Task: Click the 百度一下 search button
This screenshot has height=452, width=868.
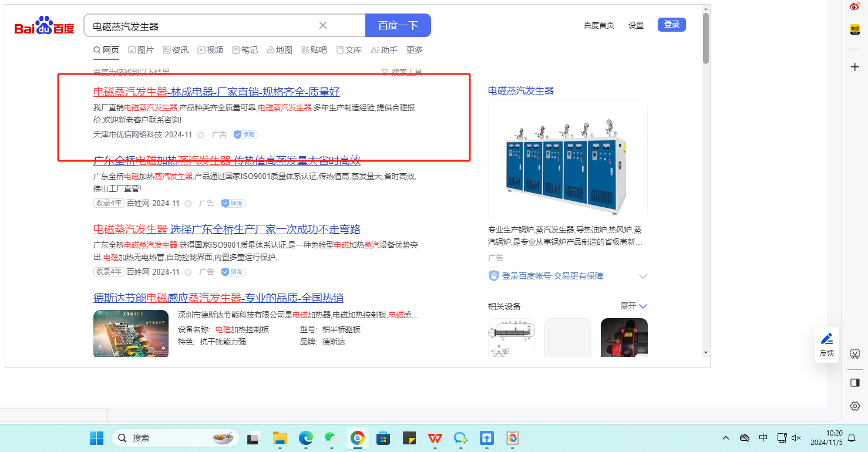Action: coord(398,25)
